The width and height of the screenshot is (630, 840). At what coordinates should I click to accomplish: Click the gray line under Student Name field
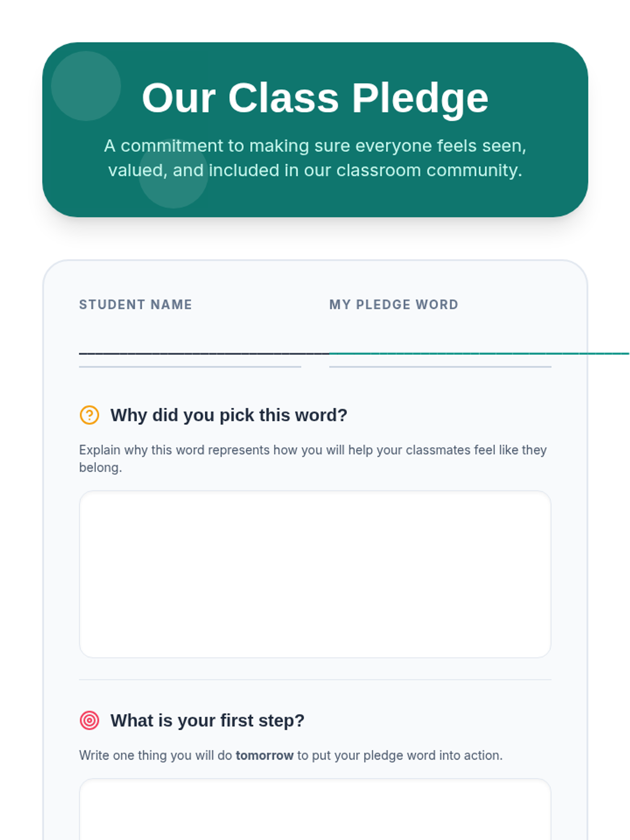pyautogui.click(x=190, y=366)
